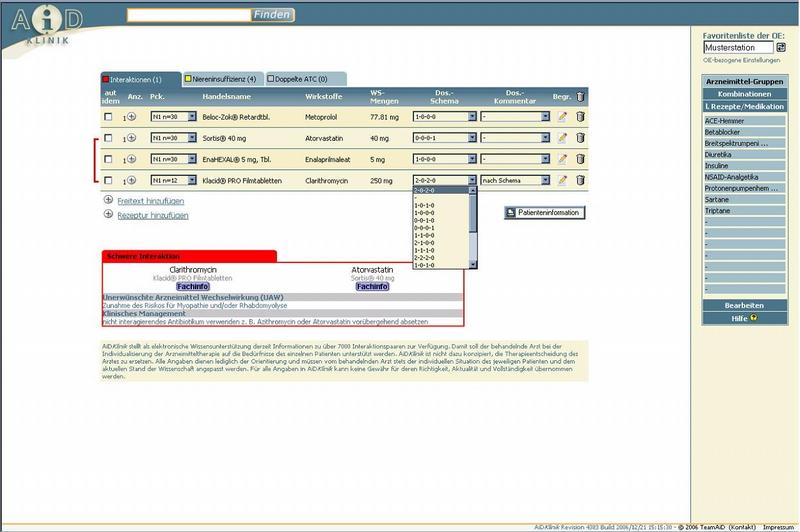This screenshot has height=532, width=800.
Task: Click plus icon beside Rezeptur hinzufügen
Action: click(108, 214)
